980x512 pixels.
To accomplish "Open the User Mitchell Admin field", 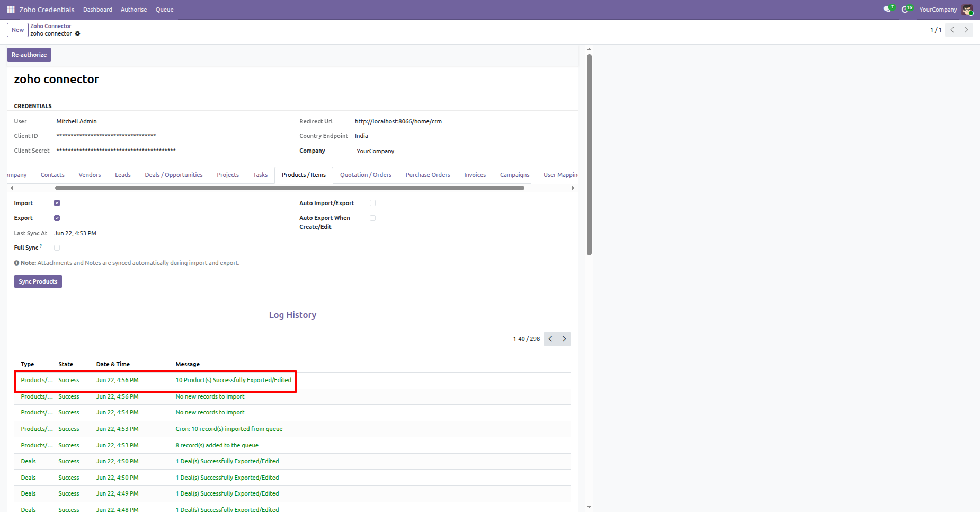I will (77, 121).
